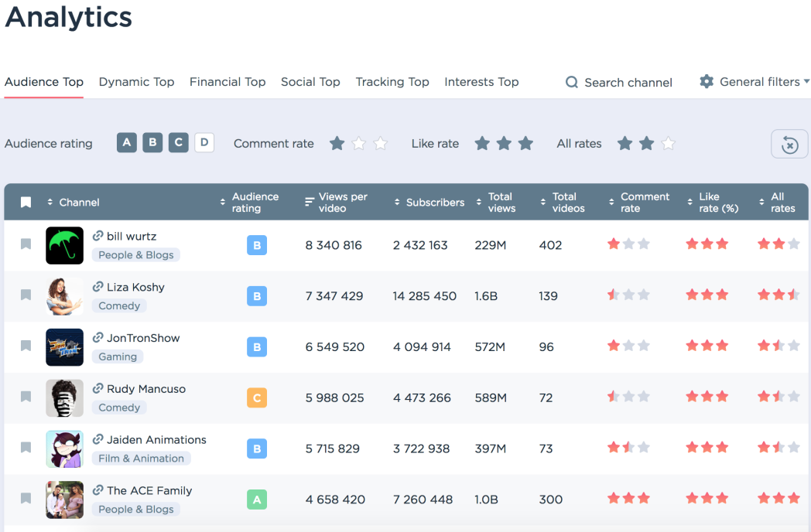Viewport: 811px width, 532px height.
Task: Bookmark the bill wurtz channel
Action: [x=26, y=244]
